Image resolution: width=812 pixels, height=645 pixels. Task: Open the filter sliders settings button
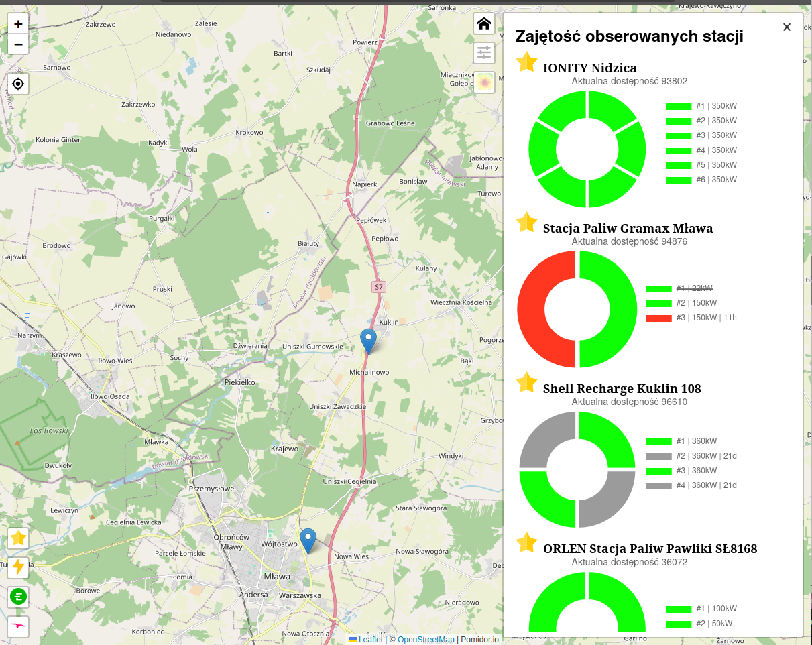484,53
